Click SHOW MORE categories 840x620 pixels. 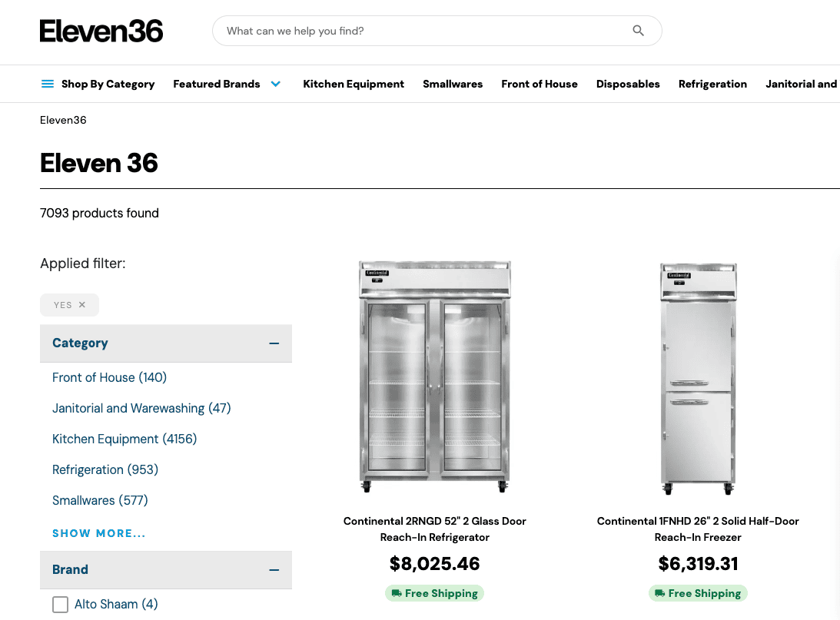coord(98,533)
